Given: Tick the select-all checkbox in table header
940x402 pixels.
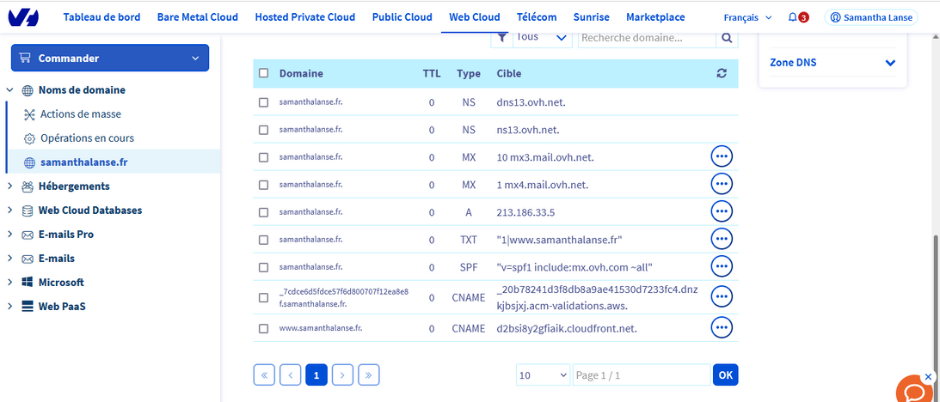Looking at the screenshot, I should coord(264,73).
